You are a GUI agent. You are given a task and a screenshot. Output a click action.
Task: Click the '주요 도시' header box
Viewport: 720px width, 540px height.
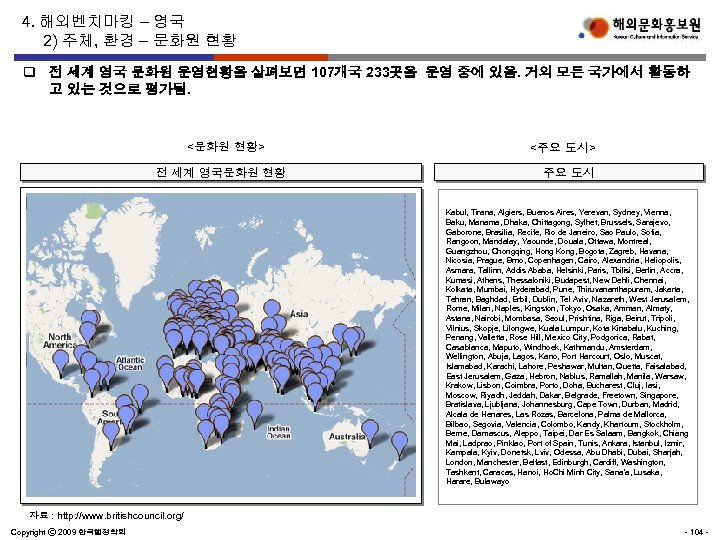[569, 172]
